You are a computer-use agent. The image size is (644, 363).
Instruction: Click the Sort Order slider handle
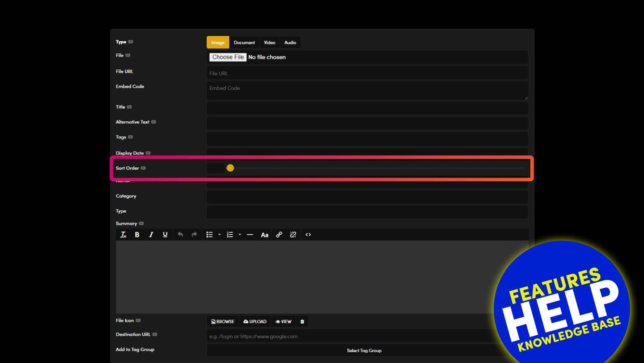(x=230, y=168)
